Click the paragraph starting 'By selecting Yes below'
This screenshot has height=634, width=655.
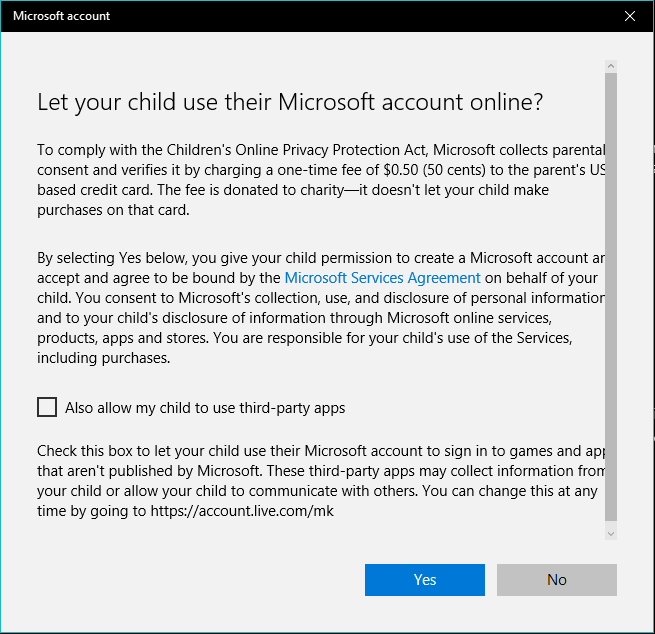point(321,308)
